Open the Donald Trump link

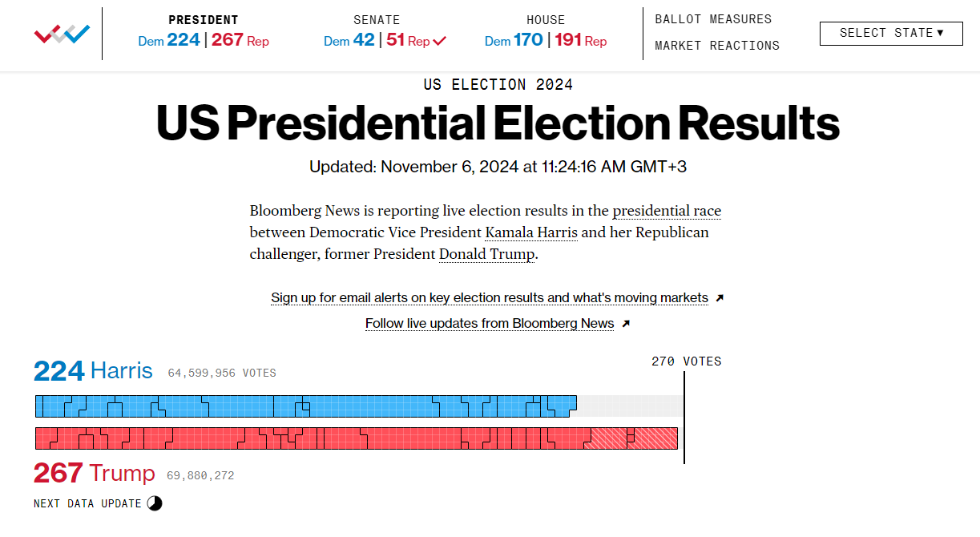(486, 255)
